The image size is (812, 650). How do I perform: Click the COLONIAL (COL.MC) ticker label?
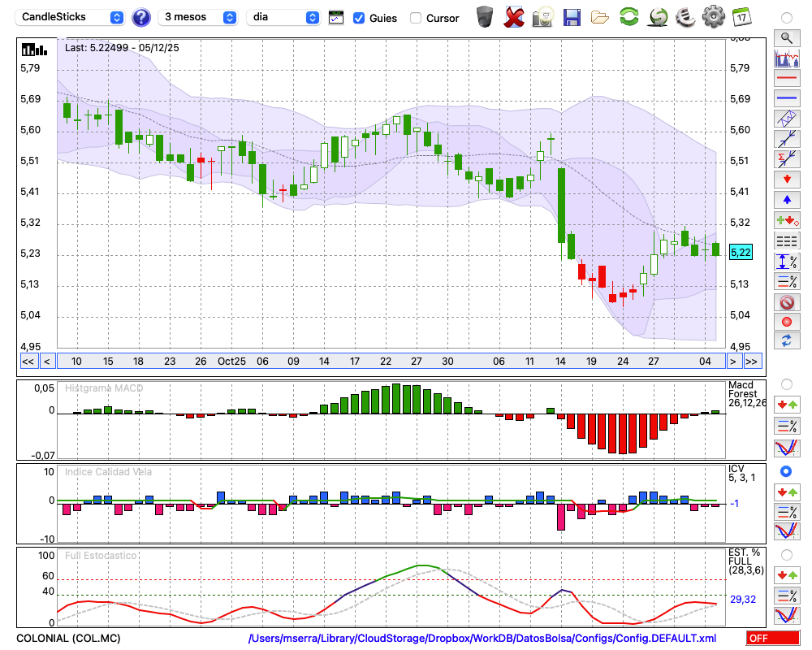[68, 638]
